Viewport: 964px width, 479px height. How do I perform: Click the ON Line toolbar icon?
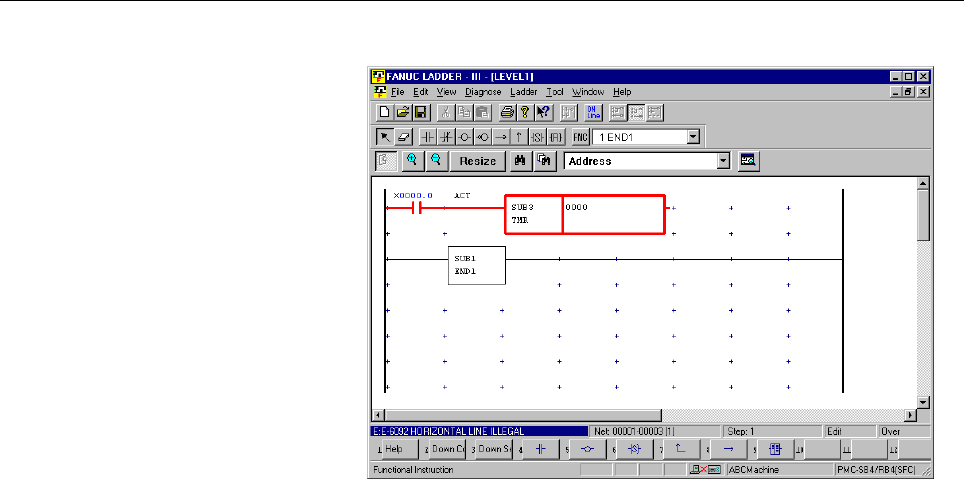[x=593, y=112]
